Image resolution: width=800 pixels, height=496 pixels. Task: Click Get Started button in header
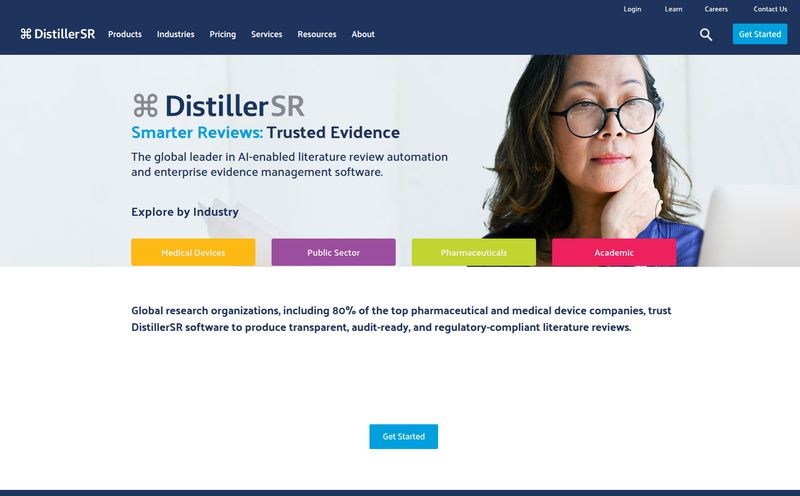click(x=760, y=34)
